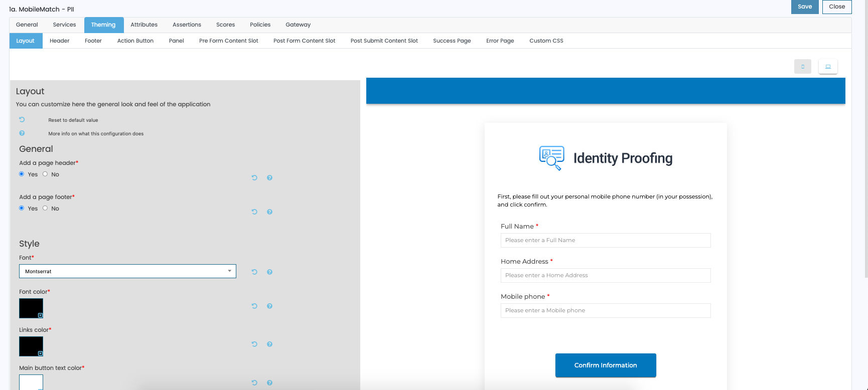
Task: Open the Links color picker swatch
Action: tap(31, 346)
